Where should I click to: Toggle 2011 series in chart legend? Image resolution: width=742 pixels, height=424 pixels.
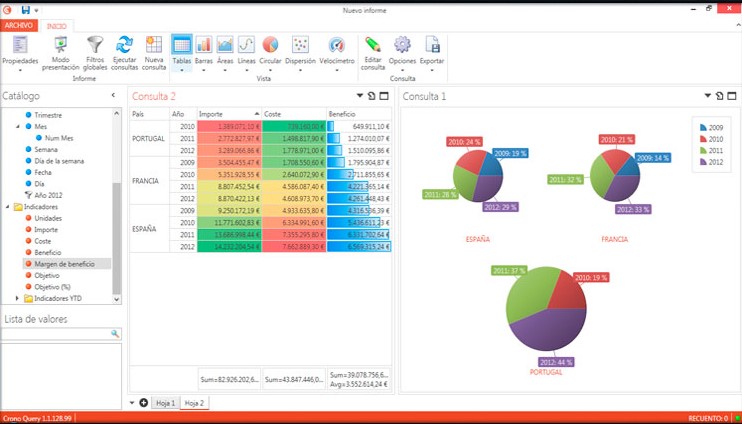pyautogui.click(x=711, y=150)
